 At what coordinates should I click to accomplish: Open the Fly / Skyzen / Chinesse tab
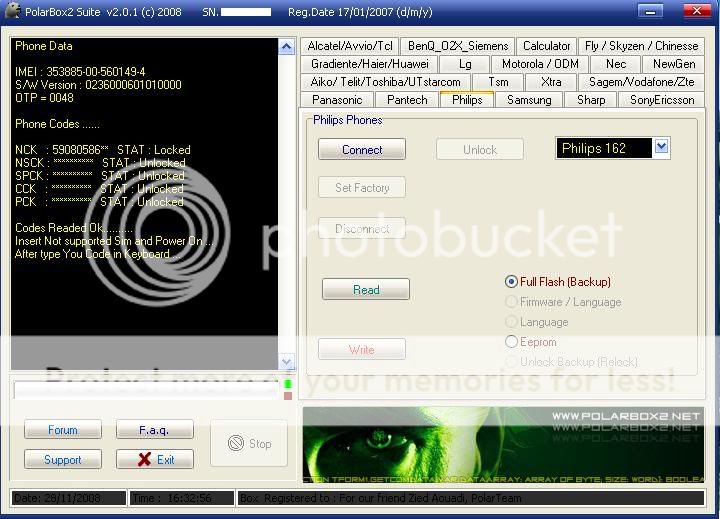pos(641,46)
